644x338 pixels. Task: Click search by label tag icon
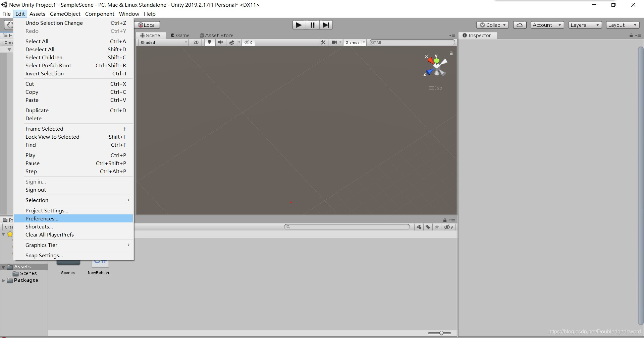click(x=428, y=227)
